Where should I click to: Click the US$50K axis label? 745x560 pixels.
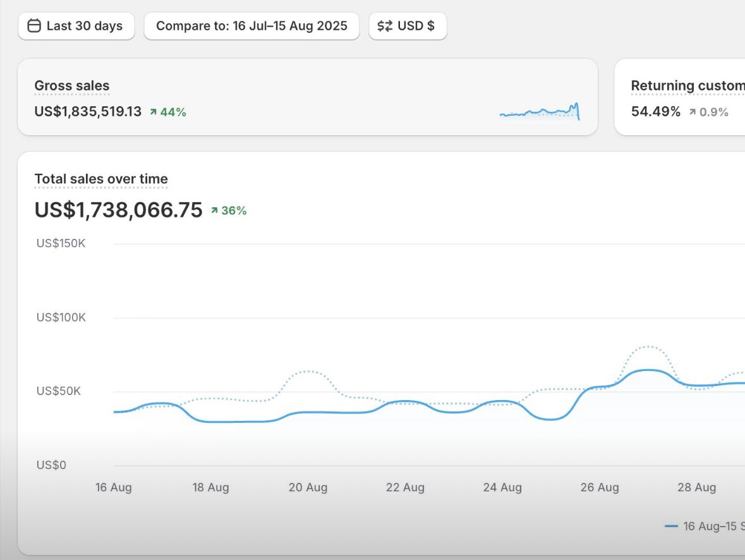58,391
